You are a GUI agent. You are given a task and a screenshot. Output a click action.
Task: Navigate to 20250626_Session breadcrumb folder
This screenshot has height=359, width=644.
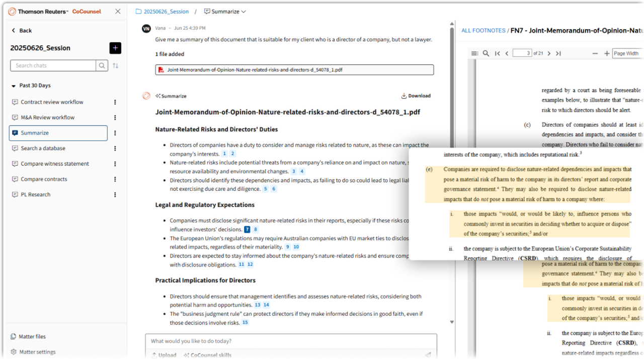point(162,12)
